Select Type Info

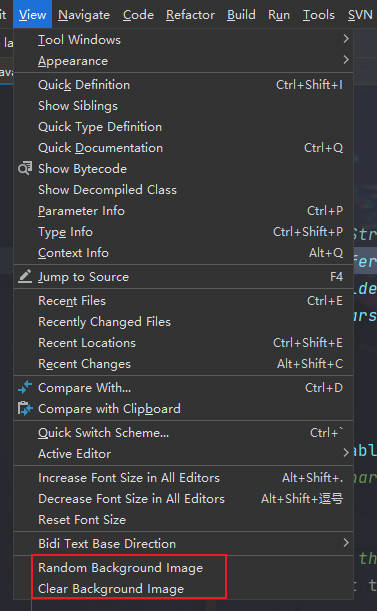184,232
